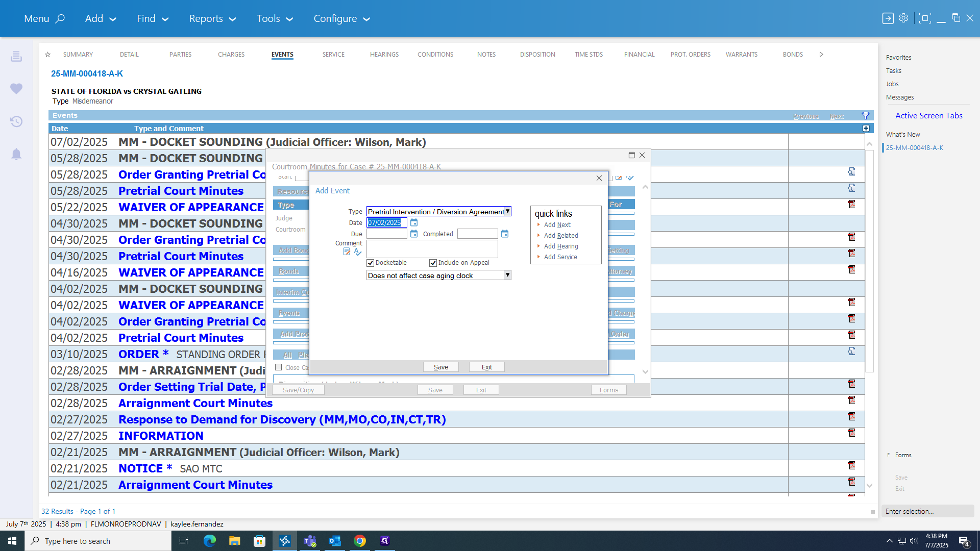Click the Add Next quick link

pyautogui.click(x=557, y=225)
